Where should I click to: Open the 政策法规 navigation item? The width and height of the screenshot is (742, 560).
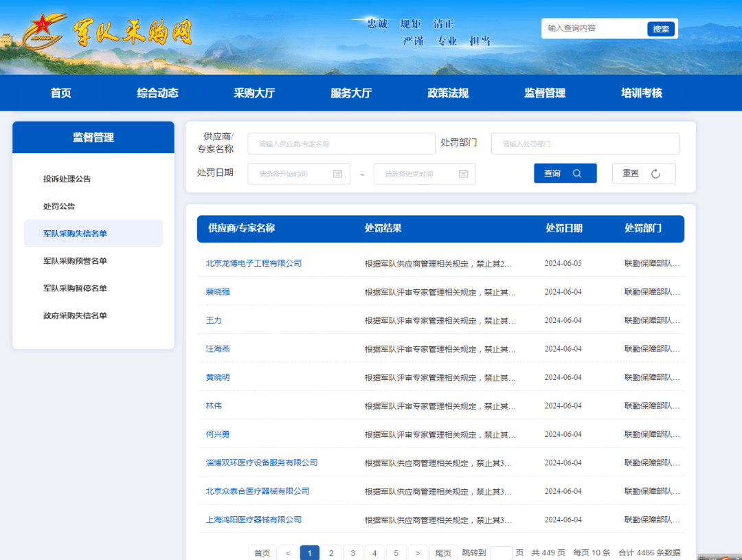[x=448, y=93]
